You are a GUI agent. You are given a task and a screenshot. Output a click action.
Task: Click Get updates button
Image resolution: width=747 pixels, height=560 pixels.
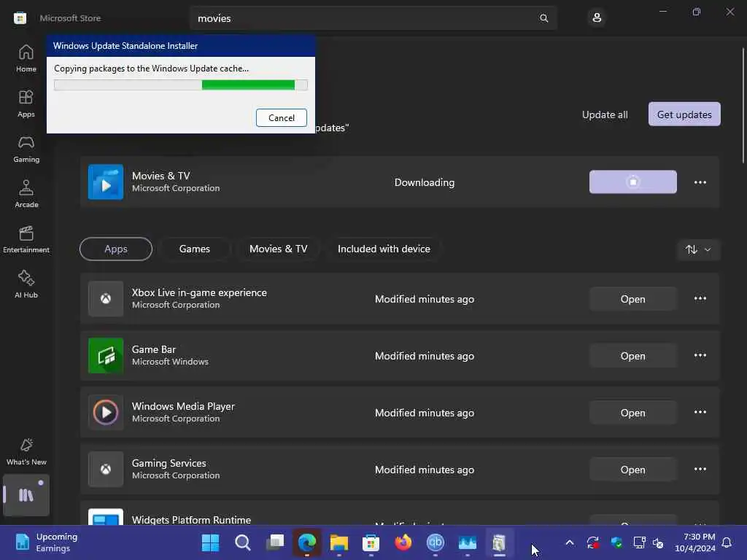click(684, 114)
